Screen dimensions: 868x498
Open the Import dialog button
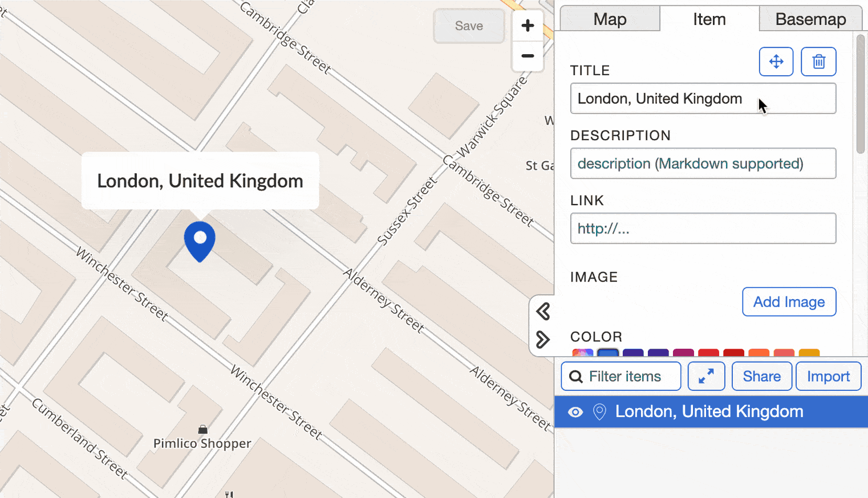[x=828, y=376]
